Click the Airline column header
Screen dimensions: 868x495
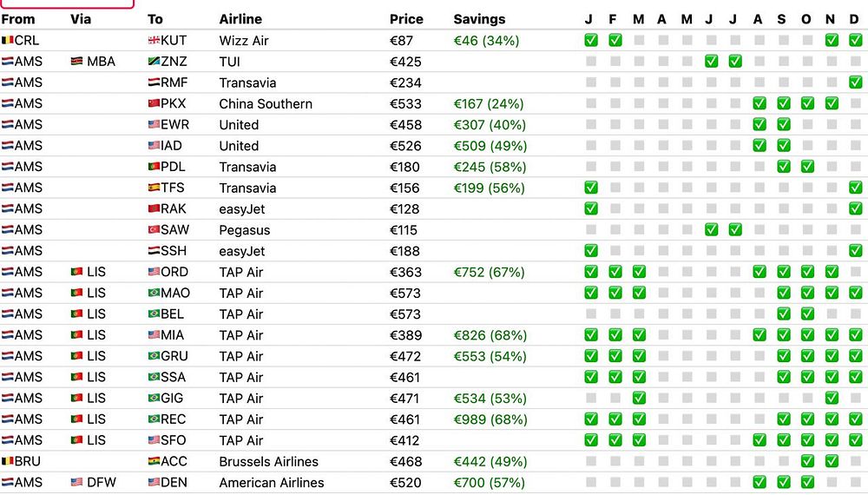[240, 19]
